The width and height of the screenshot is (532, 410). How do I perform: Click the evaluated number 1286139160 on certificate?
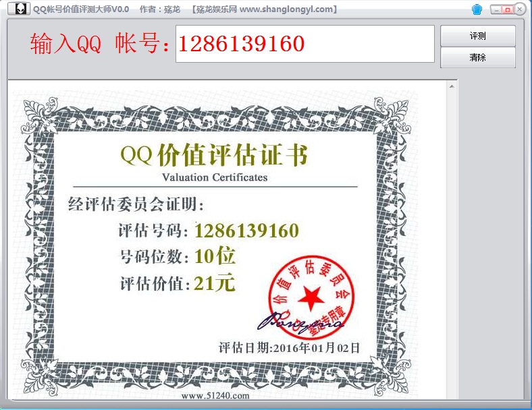point(246,231)
